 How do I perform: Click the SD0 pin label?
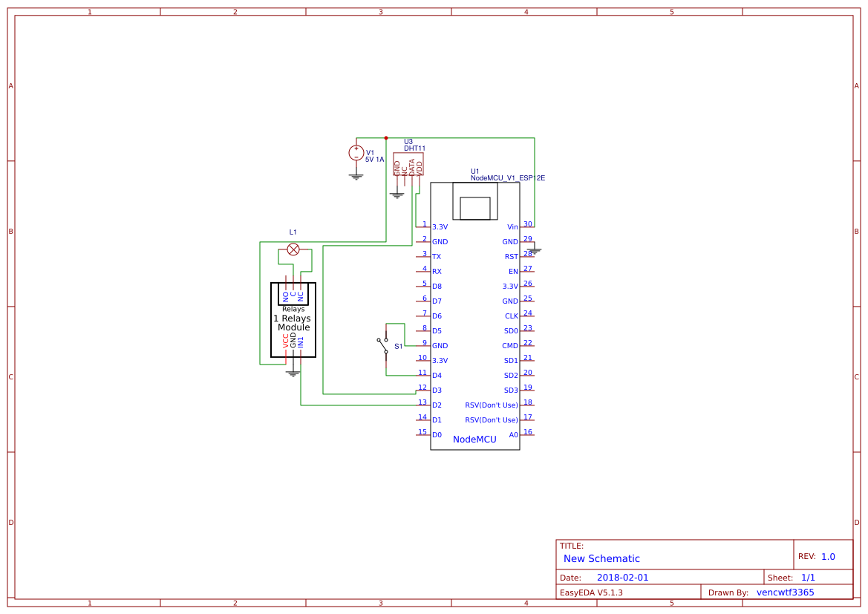point(511,331)
